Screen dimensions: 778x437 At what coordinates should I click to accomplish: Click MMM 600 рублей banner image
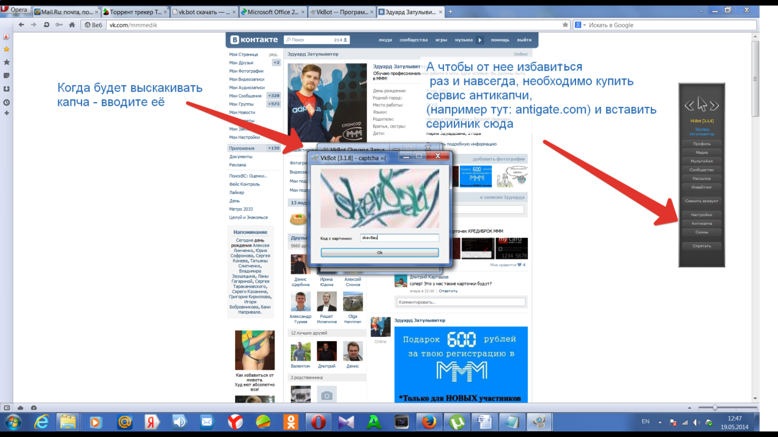click(461, 364)
